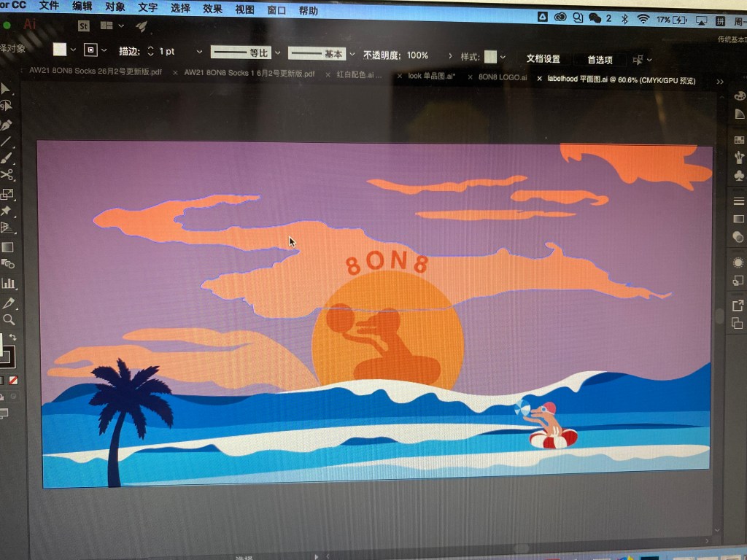Select the Zoom magnifier tool
Image resolution: width=747 pixels, height=560 pixels.
pyautogui.click(x=9, y=319)
